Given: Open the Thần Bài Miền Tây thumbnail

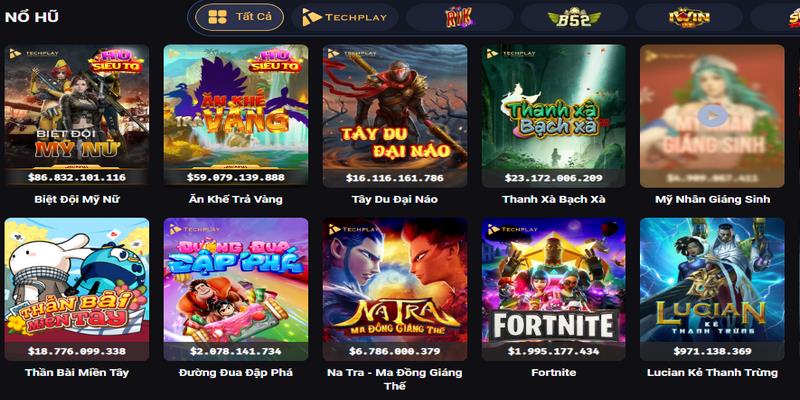Looking at the screenshot, I should [x=77, y=289].
